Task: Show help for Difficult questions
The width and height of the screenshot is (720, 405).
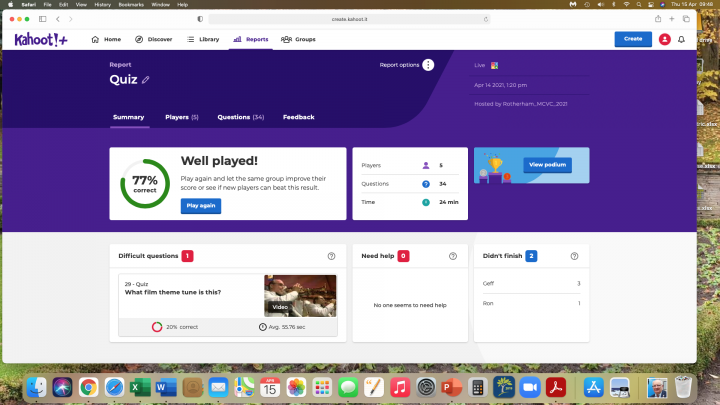Action: coord(331,256)
